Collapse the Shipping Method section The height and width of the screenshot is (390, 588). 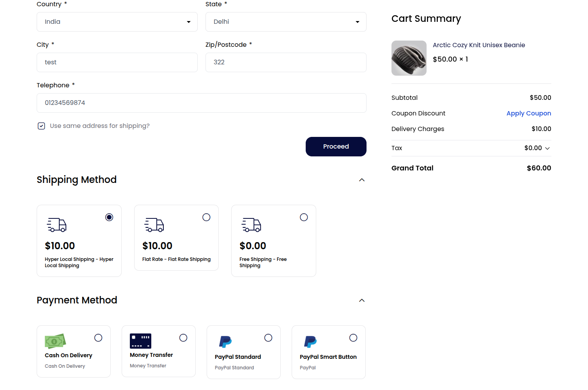pyautogui.click(x=362, y=180)
